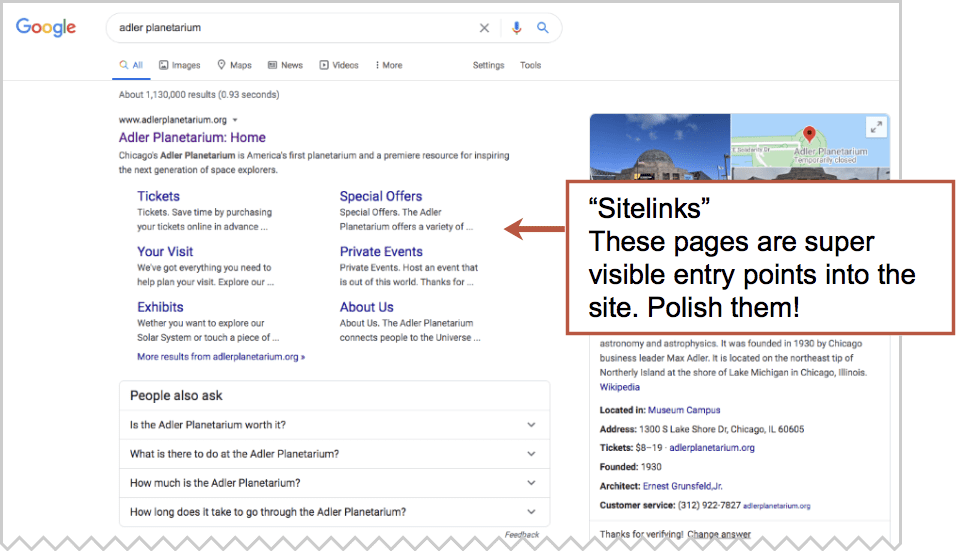The height and width of the screenshot is (551, 972).
Task: Click the phone number (312) 922-7827
Action: point(709,506)
